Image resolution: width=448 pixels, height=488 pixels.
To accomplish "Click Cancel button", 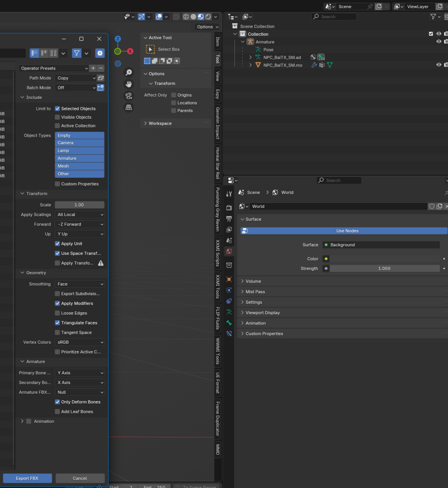I will coord(80,479).
